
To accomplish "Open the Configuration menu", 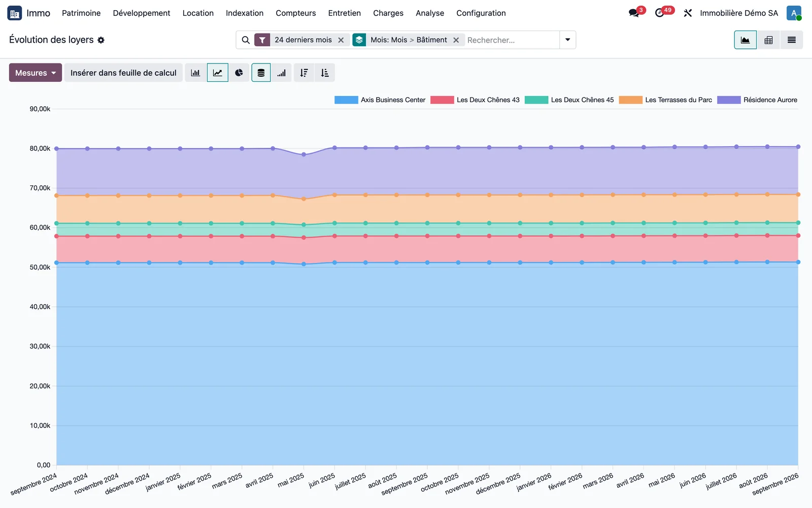I will click(481, 13).
